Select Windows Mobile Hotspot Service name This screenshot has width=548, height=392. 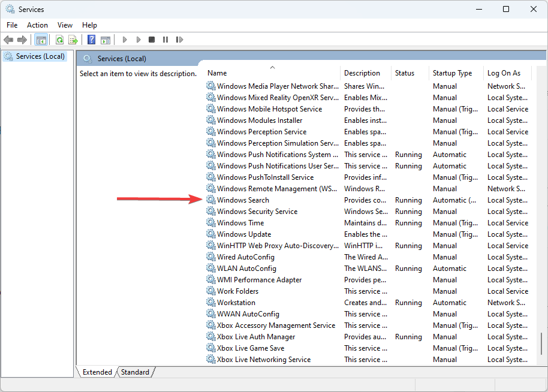(269, 108)
